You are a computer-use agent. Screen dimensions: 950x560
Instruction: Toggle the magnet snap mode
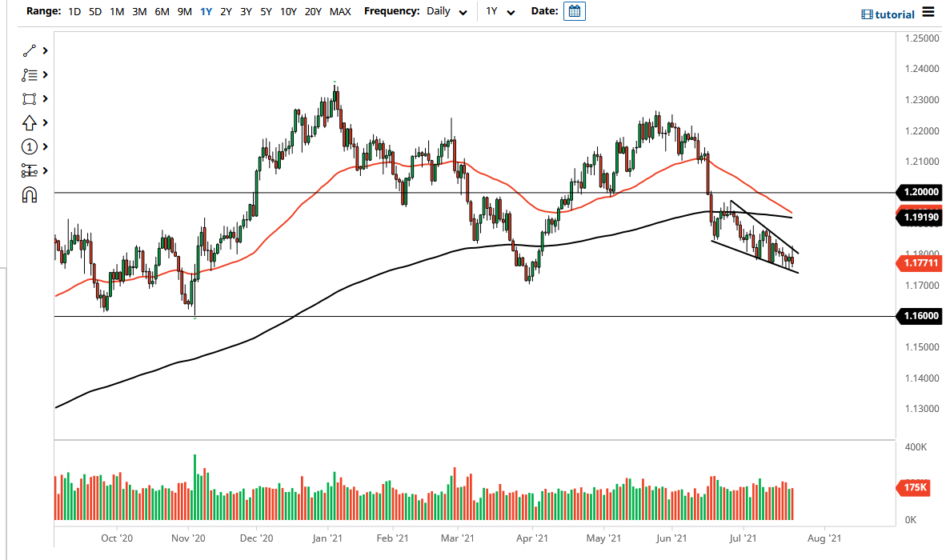(x=30, y=194)
